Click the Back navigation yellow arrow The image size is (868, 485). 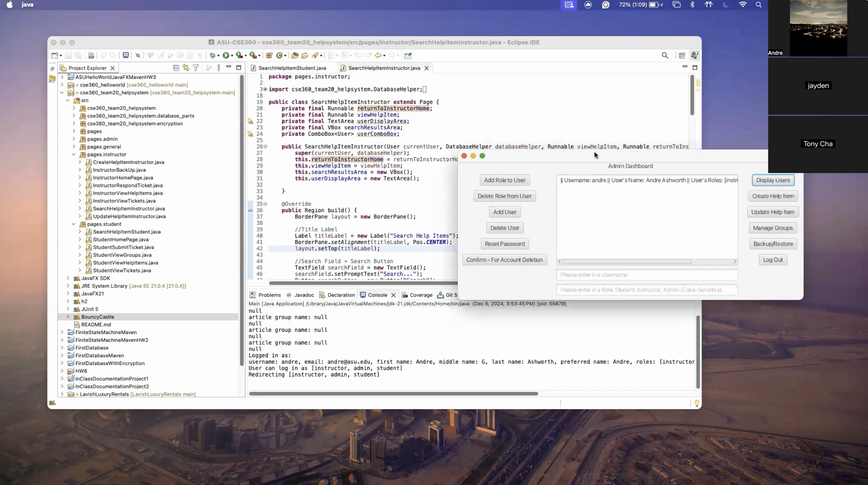(x=378, y=55)
